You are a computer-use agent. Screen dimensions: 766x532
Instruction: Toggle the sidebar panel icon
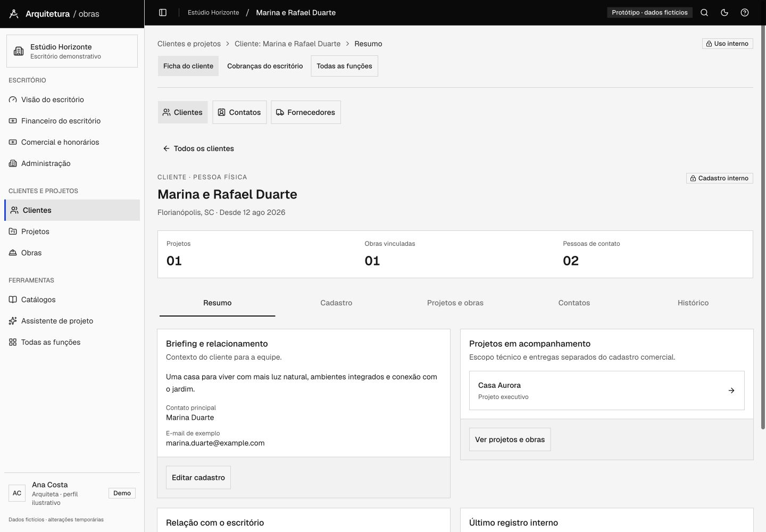(x=163, y=12)
